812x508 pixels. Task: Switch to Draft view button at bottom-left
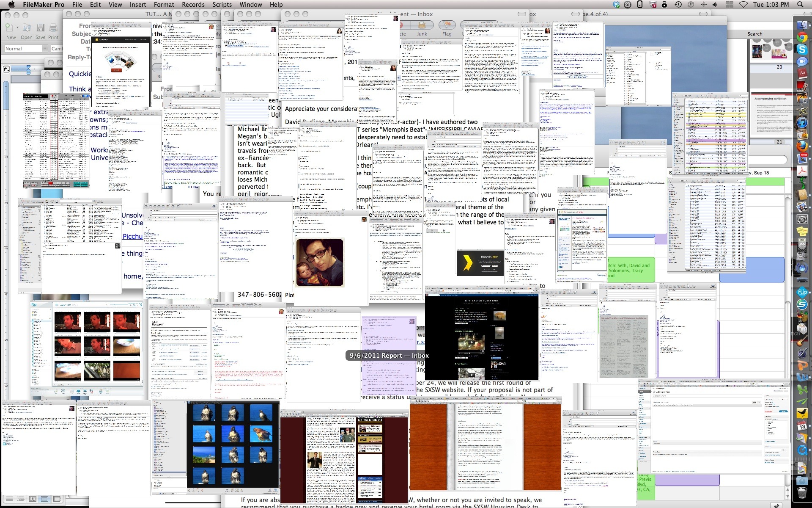pos(8,499)
